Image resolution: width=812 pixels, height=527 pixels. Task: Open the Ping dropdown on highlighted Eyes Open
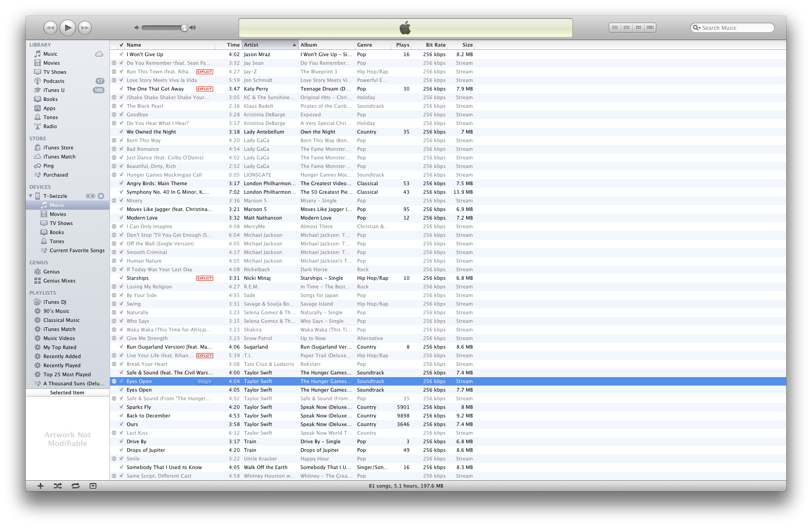click(205, 382)
